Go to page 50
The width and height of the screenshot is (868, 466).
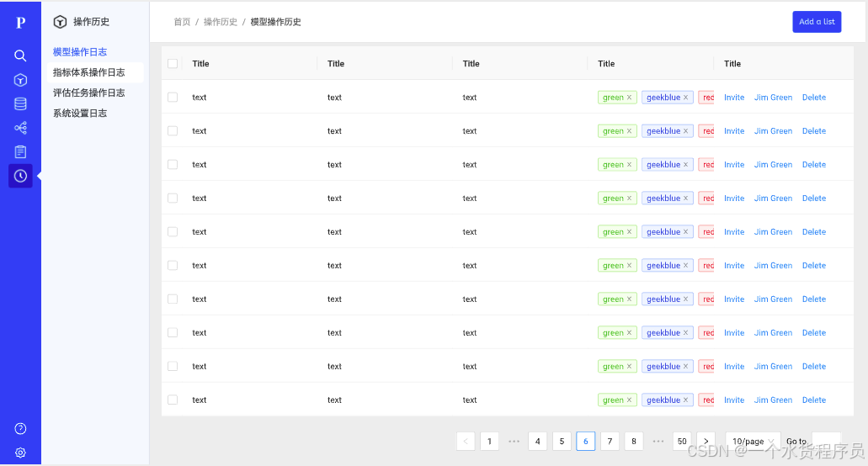(x=682, y=441)
